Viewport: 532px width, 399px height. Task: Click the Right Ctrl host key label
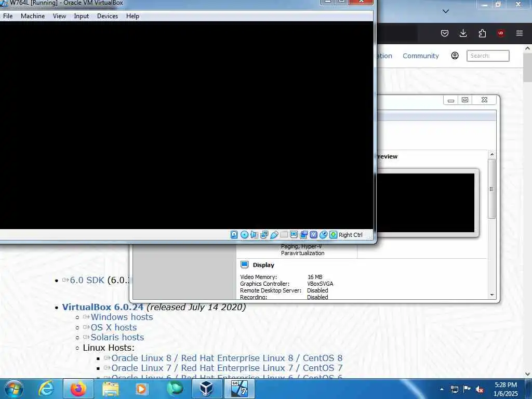pyautogui.click(x=351, y=235)
